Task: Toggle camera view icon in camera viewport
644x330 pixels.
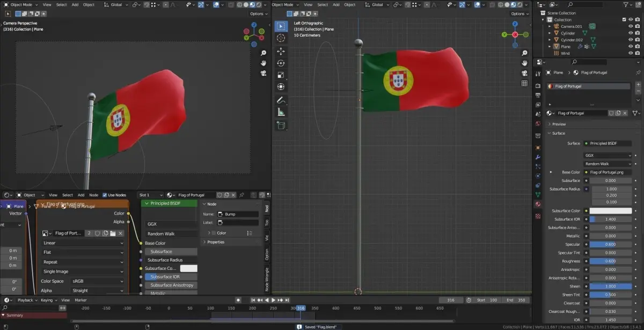Action: coord(264,74)
